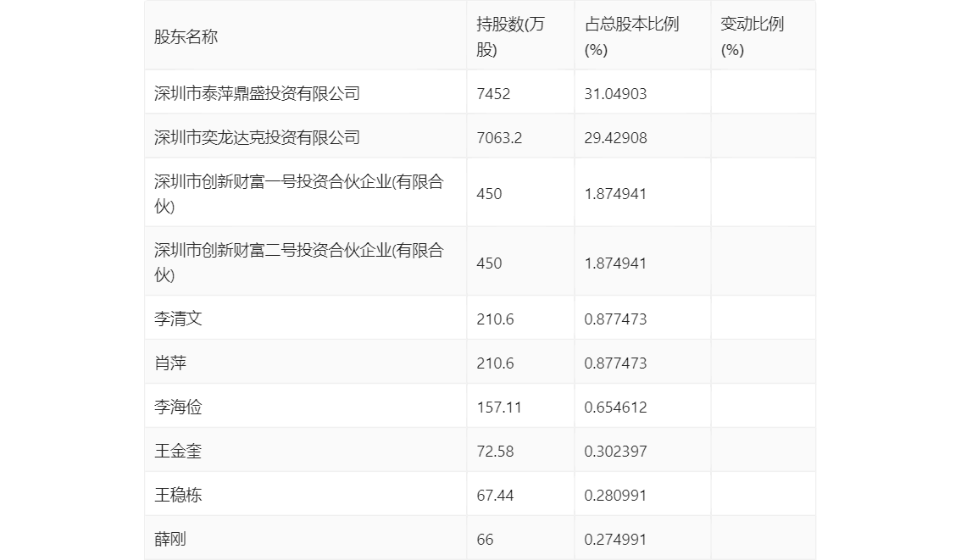Click the 占总股本比例(%) column header
Screen dimensions: 961x560
[631, 36]
